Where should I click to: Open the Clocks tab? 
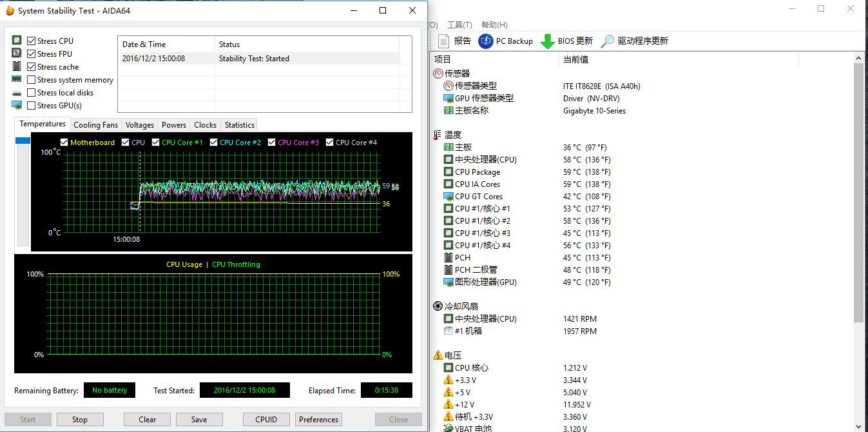click(x=205, y=125)
